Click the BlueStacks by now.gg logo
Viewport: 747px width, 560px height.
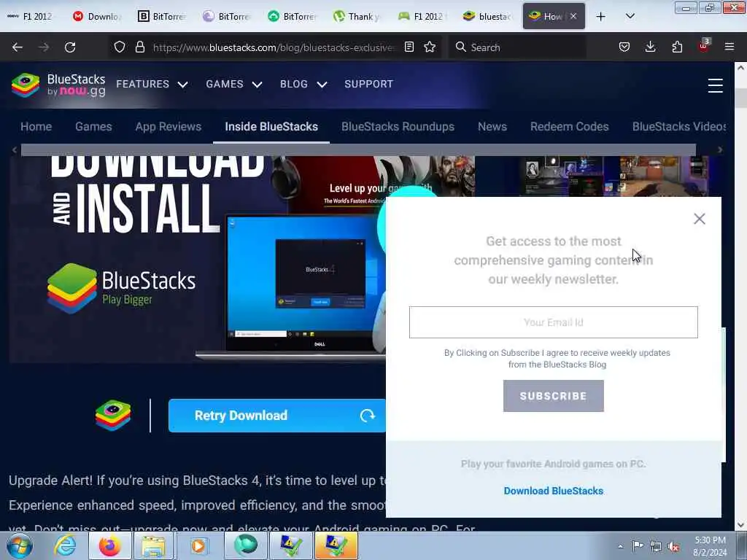(x=58, y=85)
